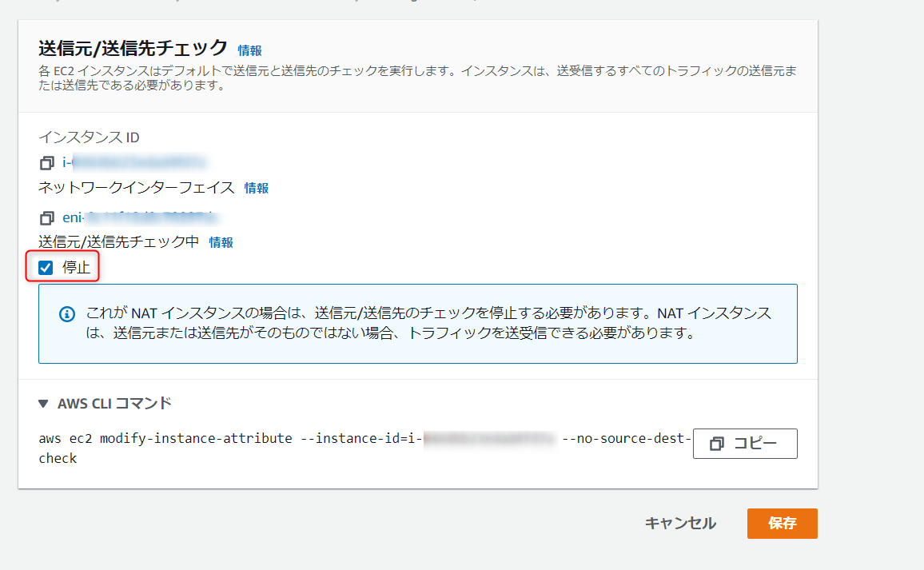
Task: Open the blurred instance ID link
Action: pos(134,162)
